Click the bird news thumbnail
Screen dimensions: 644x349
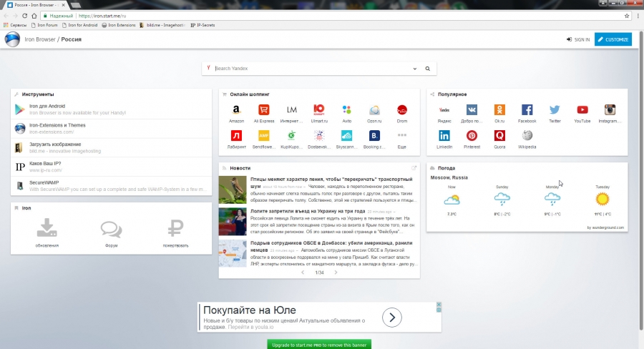pos(233,190)
